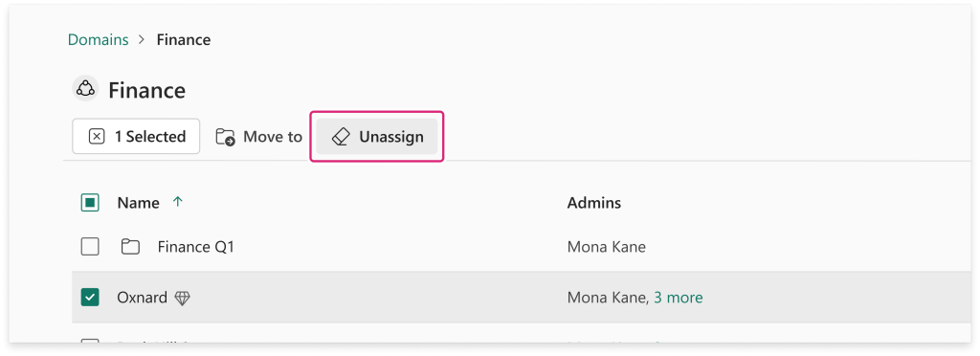The height and width of the screenshot is (356, 980).
Task: Clear selection via X icon in 1 Selected
Action: pyautogui.click(x=97, y=136)
